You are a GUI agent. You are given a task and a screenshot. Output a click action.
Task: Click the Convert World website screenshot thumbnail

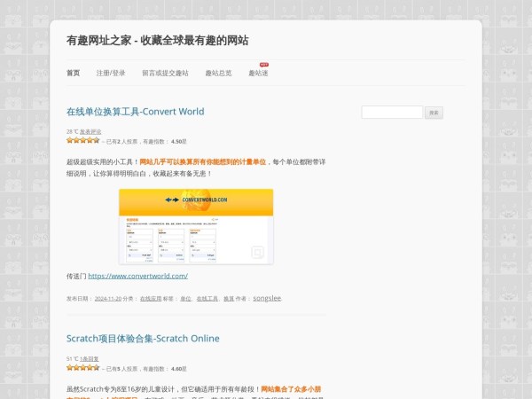point(196,226)
